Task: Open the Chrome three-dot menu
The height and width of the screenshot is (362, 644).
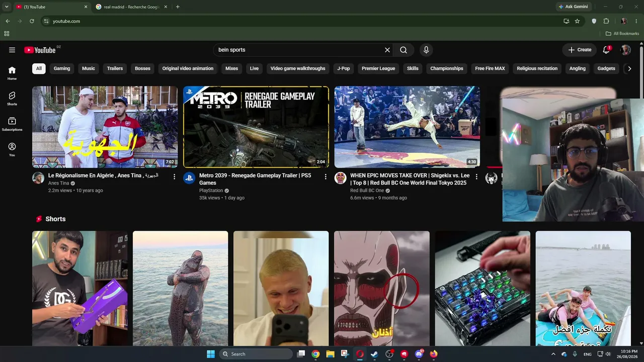Action: pyautogui.click(x=636, y=21)
